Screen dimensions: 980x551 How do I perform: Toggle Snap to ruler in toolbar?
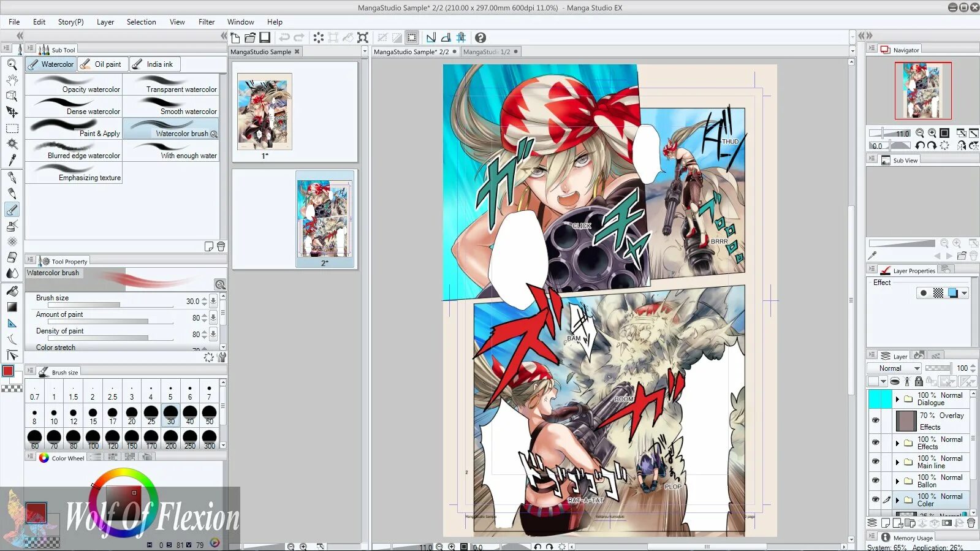click(431, 37)
